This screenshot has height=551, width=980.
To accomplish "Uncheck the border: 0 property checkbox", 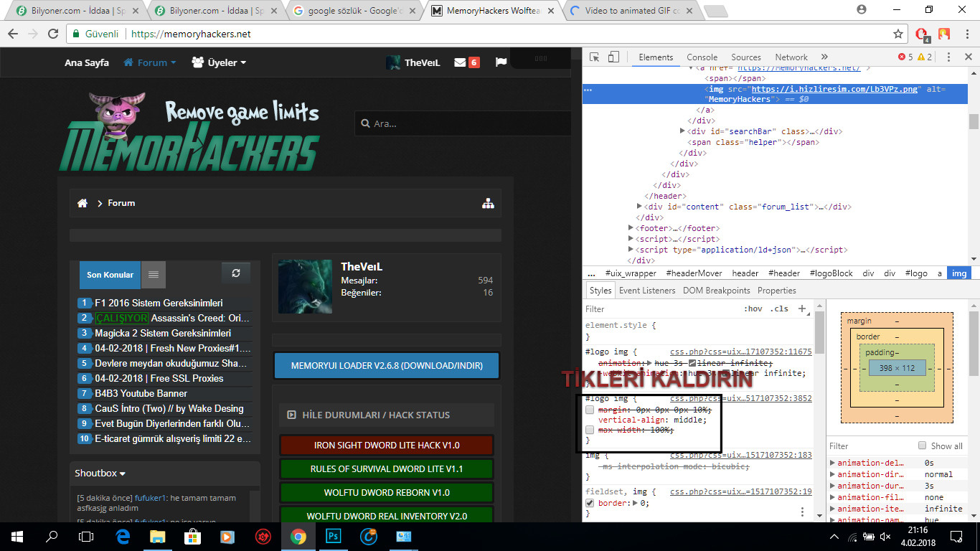I will (x=590, y=503).
